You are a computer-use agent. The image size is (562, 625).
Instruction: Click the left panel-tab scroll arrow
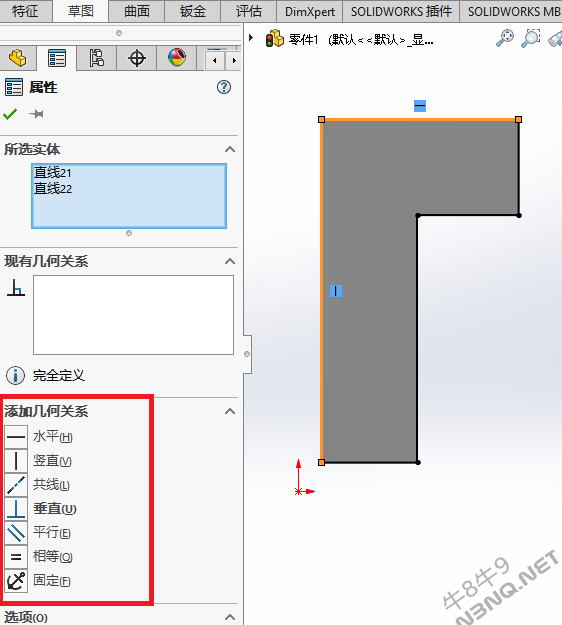[215, 61]
